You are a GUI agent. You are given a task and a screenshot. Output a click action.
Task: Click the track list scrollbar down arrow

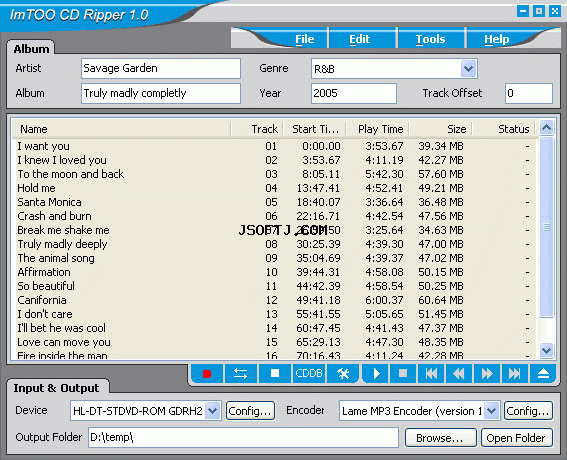click(546, 350)
